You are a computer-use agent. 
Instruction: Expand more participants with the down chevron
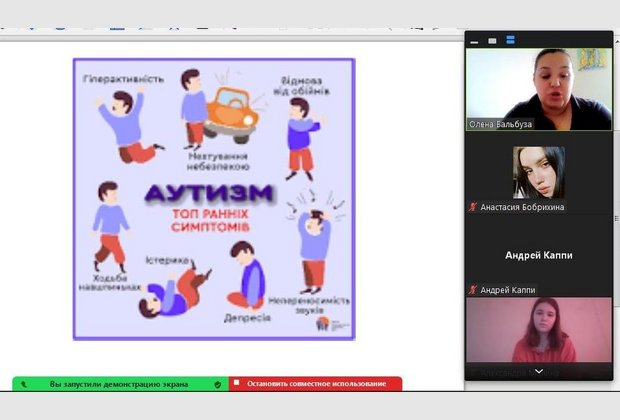click(538, 371)
